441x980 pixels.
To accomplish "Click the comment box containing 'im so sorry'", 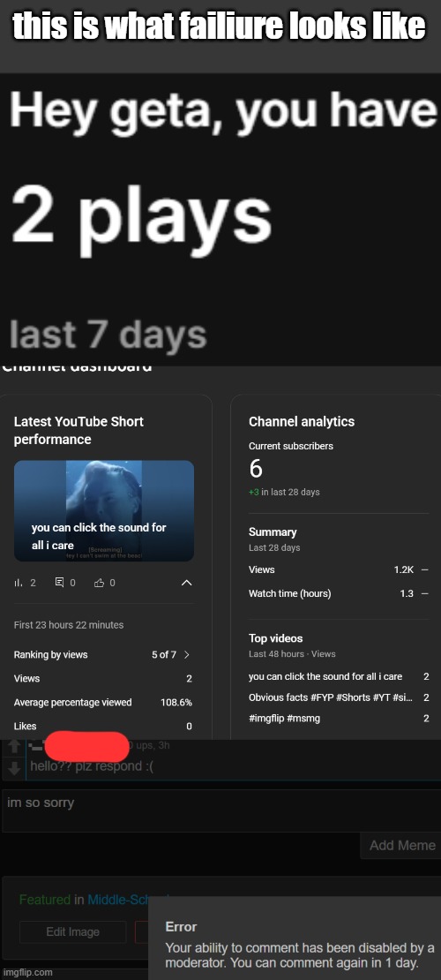I will (x=221, y=810).
